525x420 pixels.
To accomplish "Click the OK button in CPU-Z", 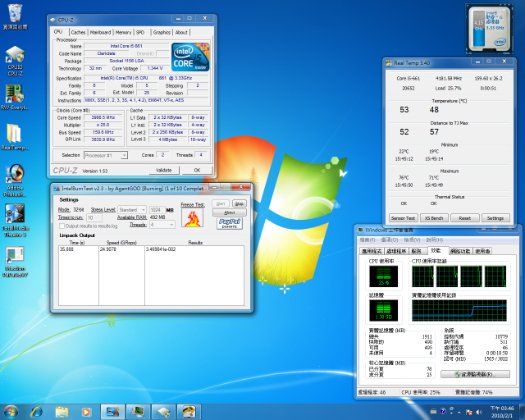I will 197,170.
